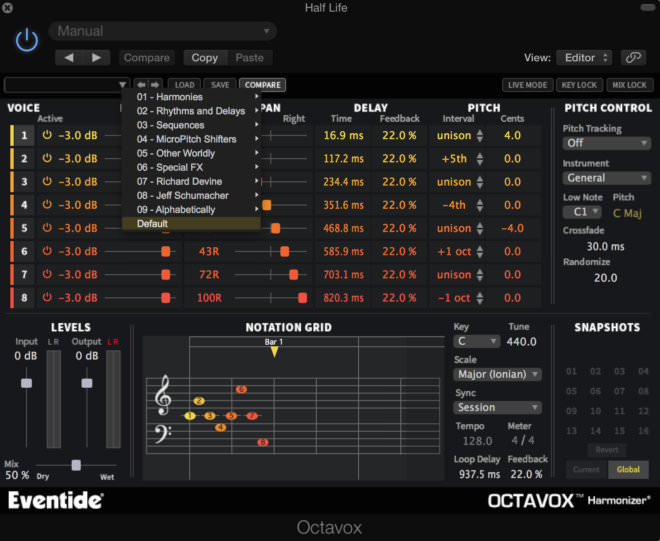
Task: Select the Default preset menu item
Action: coord(192,224)
